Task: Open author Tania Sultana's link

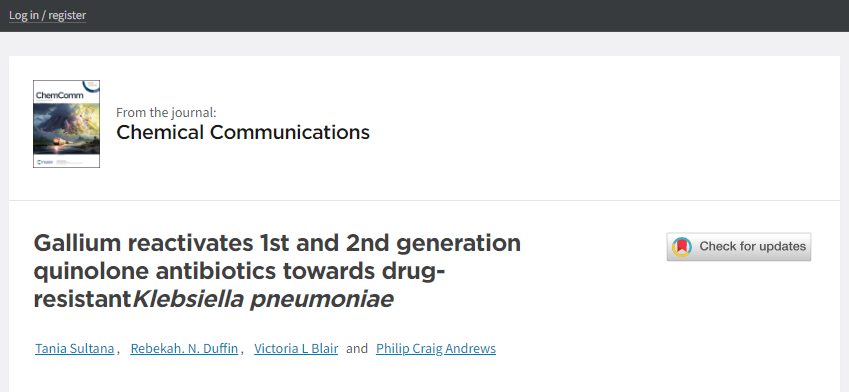Action: 75,348
